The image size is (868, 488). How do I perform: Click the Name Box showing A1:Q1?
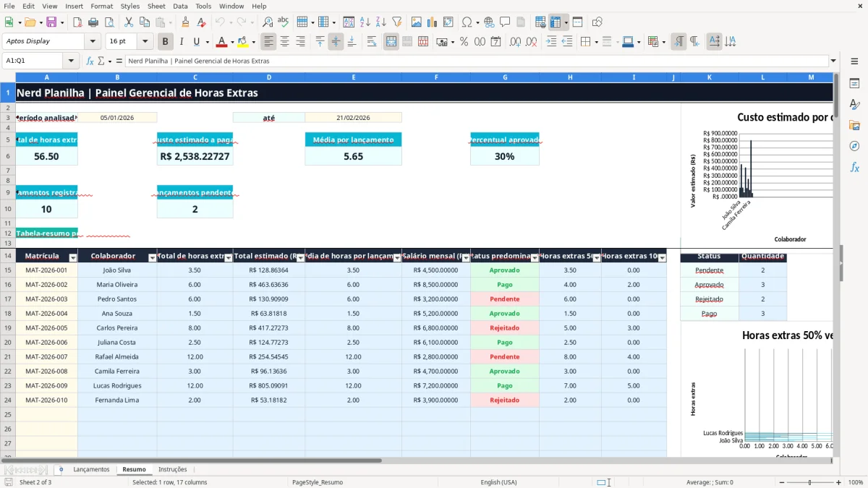coord(33,61)
